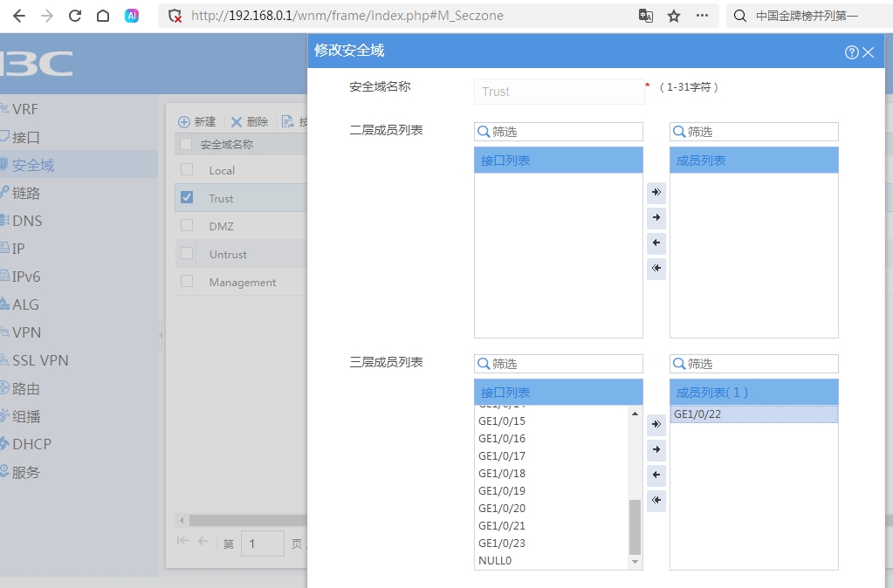Show the insecure site info shield icon
Screen dimensions: 893x588
coord(175,16)
